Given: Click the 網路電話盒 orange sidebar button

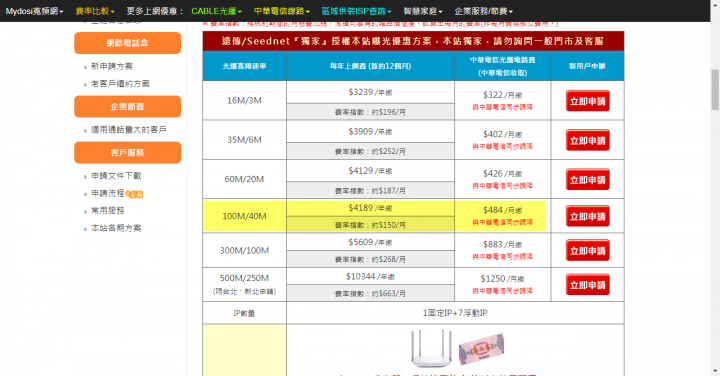Looking at the screenshot, I should pyautogui.click(x=128, y=43).
